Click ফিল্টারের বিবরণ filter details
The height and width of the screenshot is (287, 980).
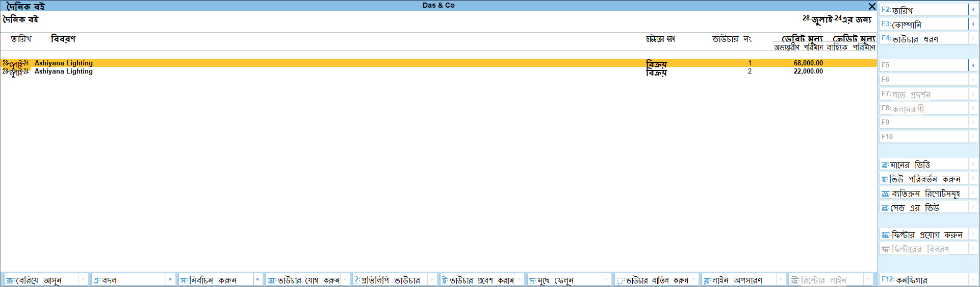[923, 249]
